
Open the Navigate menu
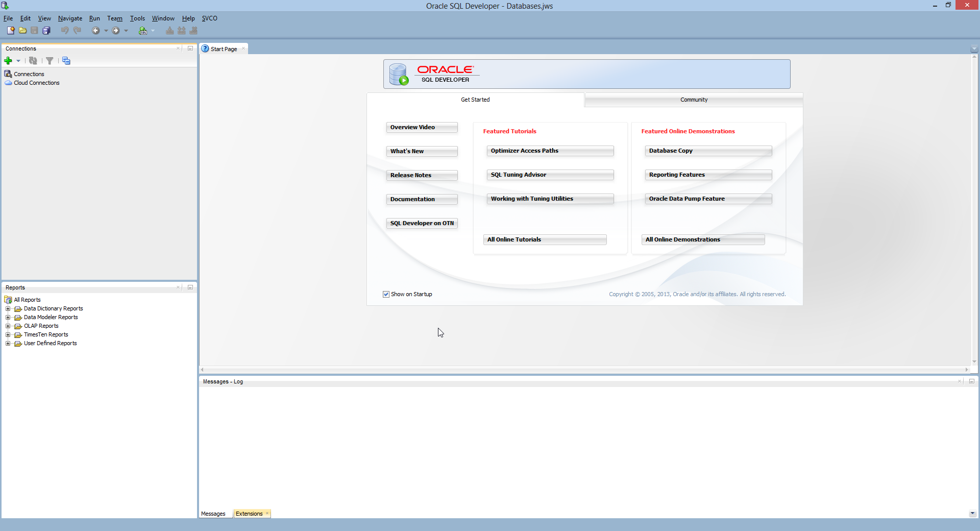70,18
